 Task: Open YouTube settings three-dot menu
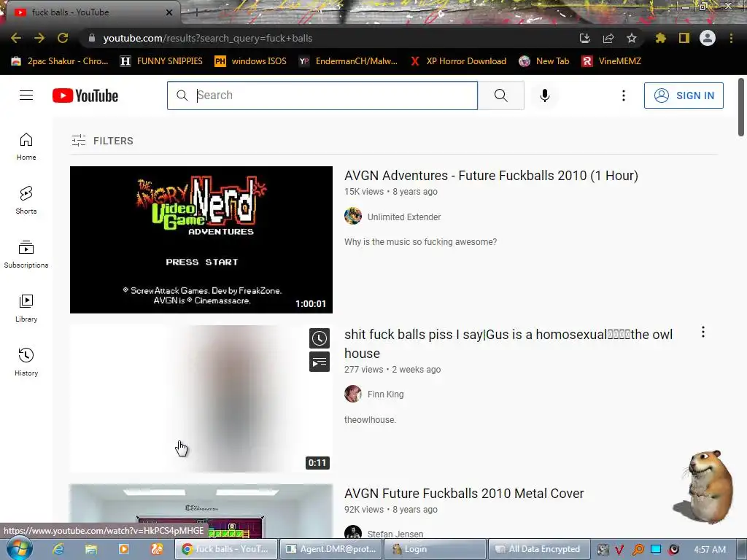(x=623, y=96)
